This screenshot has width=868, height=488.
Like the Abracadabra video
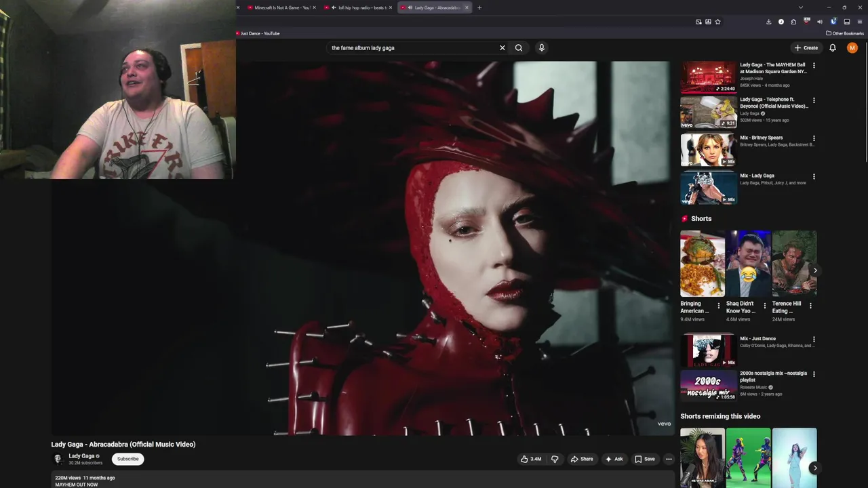[531, 459]
